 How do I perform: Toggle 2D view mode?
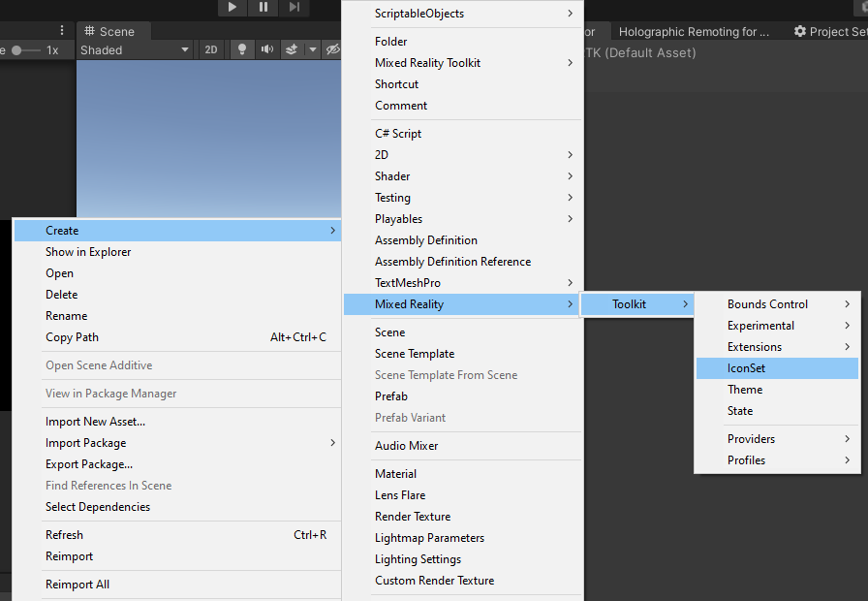pos(210,49)
